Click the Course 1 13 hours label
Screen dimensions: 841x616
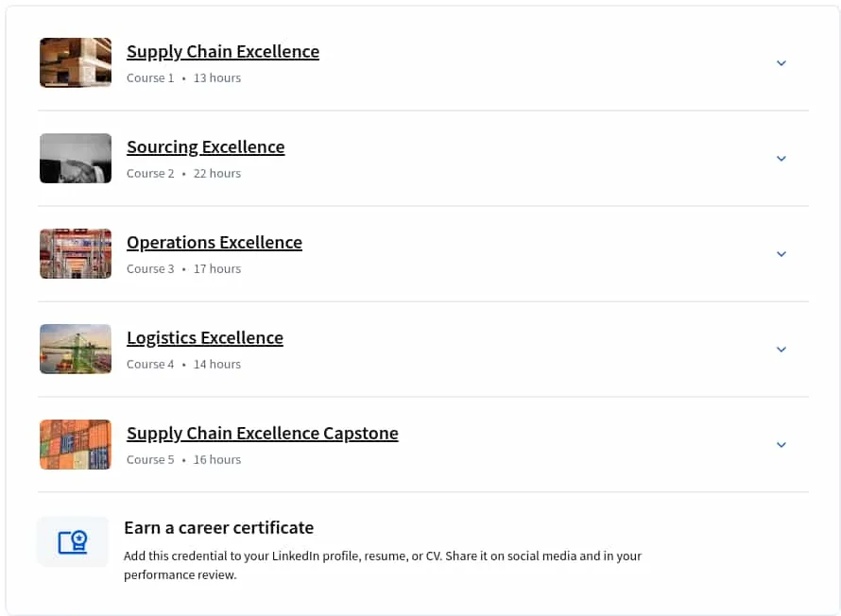pos(183,78)
